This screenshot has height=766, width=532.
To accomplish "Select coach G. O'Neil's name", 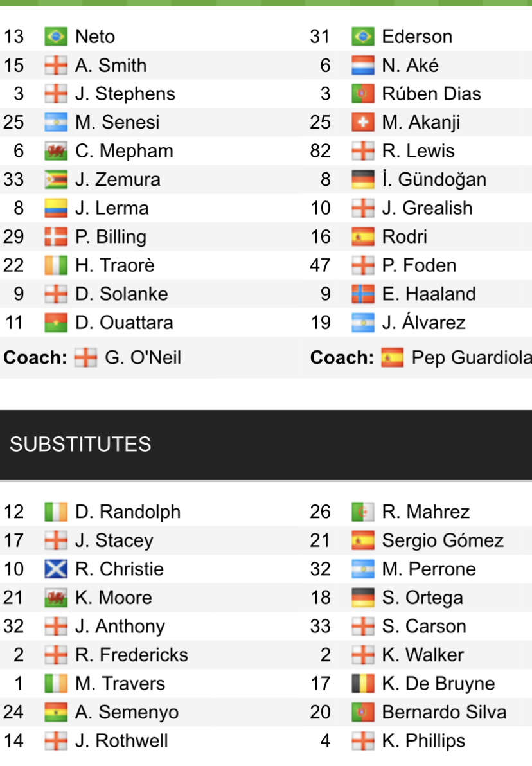I will click(143, 357).
